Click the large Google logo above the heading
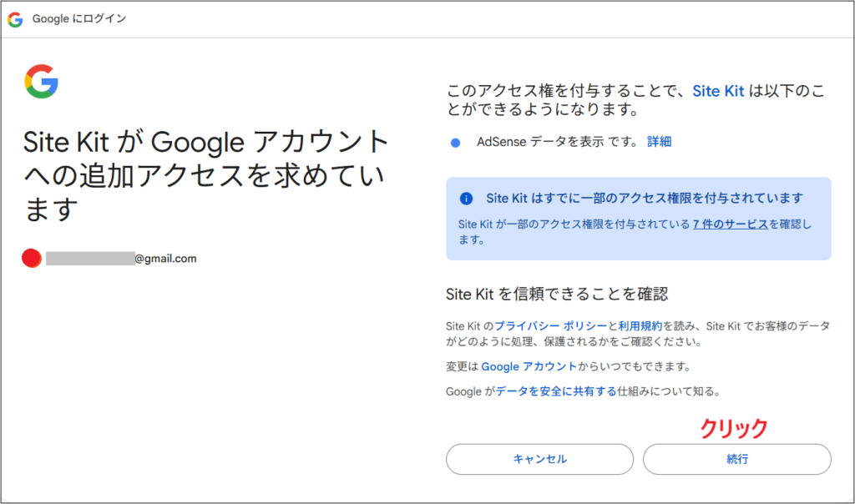The image size is (855, 504). point(39,80)
